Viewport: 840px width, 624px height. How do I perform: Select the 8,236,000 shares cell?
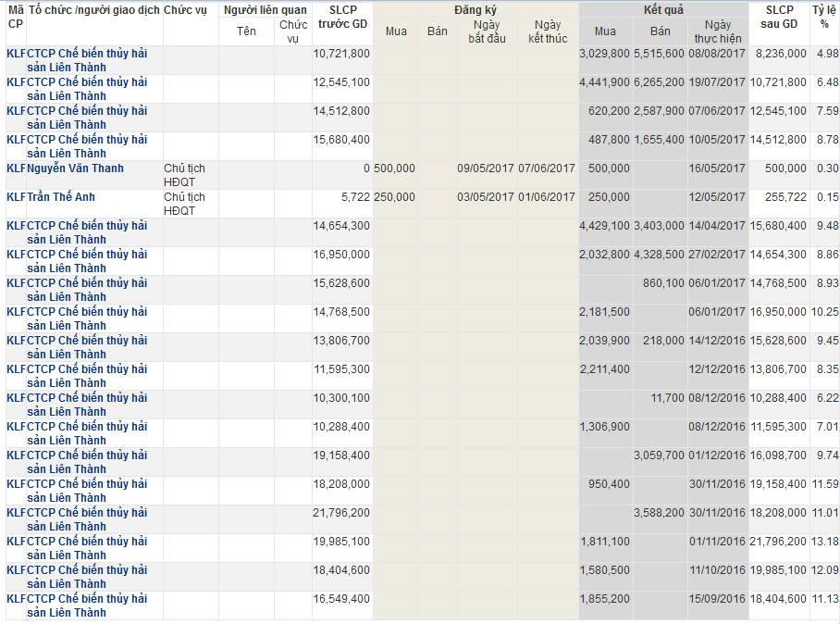(781, 54)
